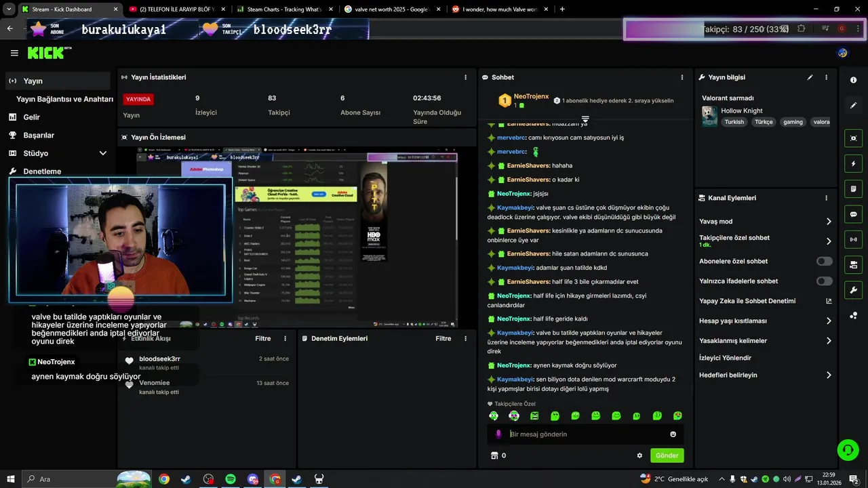868x488 pixels.
Task: Open the NeoTrojenx name in the pinned banner
Action: [531, 96]
